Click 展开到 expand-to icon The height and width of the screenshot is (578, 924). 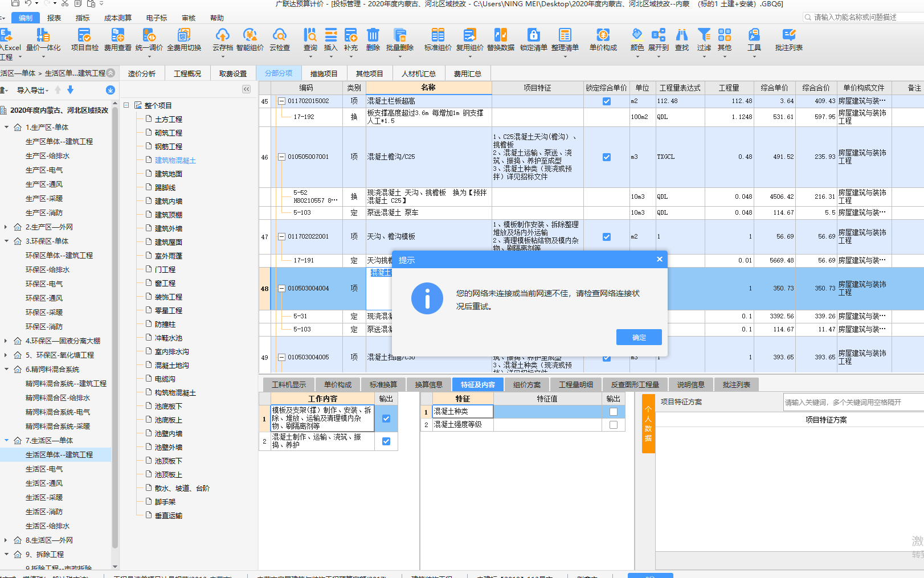(x=659, y=39)
